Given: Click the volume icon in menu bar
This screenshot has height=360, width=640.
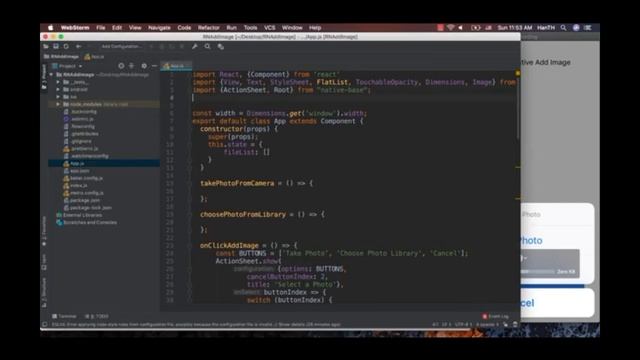Looking at the screenshot, I should pos(461,28).
